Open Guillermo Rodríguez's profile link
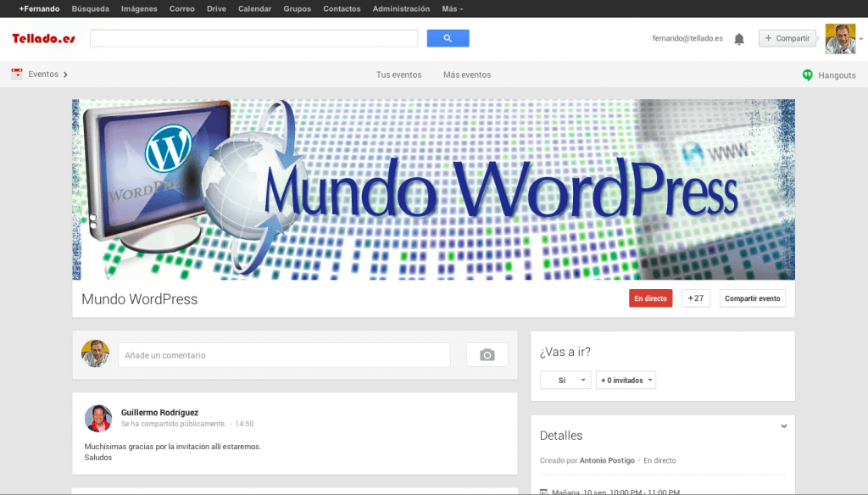 159,413
